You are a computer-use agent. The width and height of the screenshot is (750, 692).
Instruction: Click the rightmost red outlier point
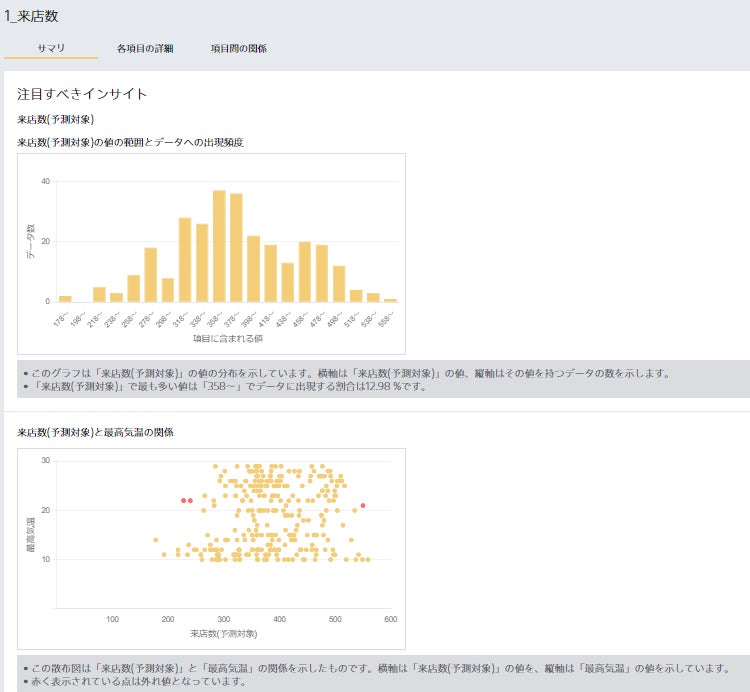coord(363,506)
